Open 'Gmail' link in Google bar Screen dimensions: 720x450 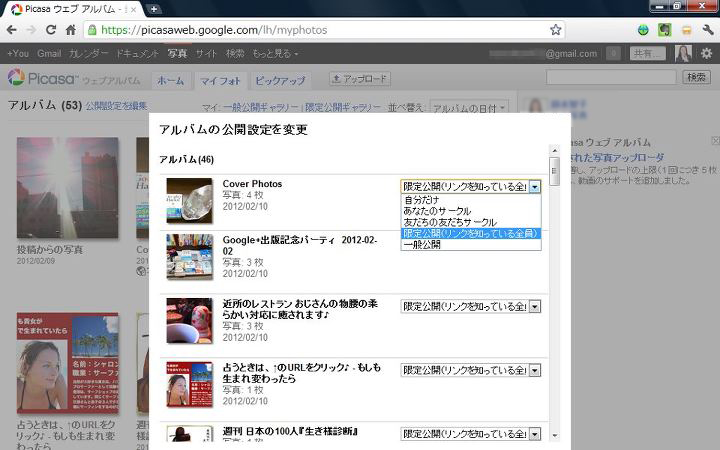coord(49,53)
